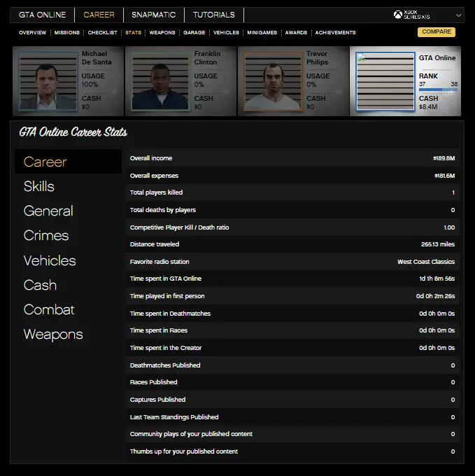
Task: Select the GTA Online character card
Action: click(x=406, y=81)
